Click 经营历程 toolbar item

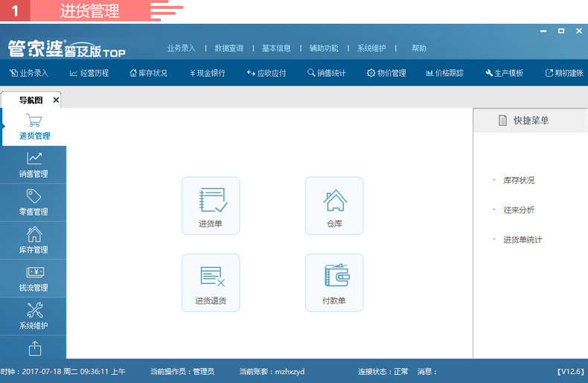[89, 73]
